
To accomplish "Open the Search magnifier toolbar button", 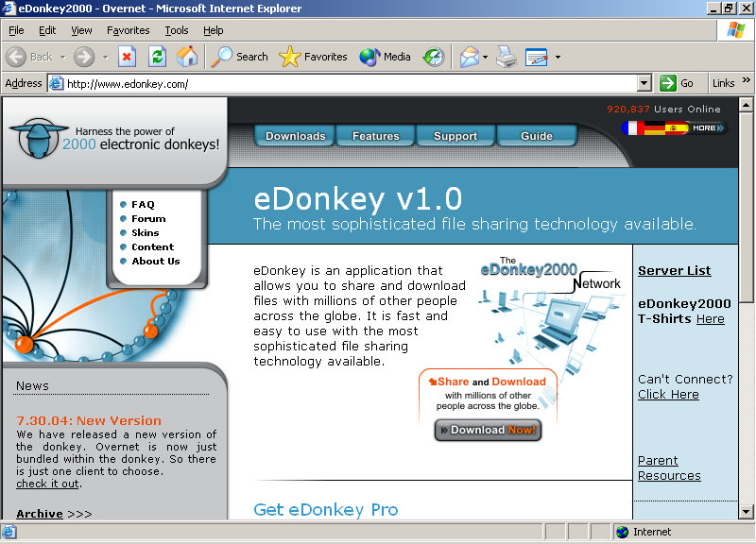I will coord(239,57).
